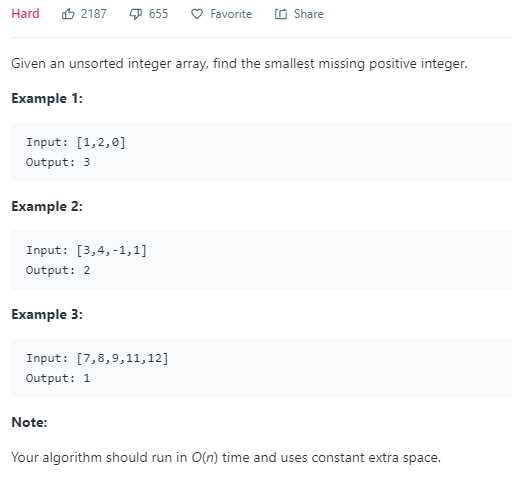Click the Example 1 heading
This screenshot has height=488, width=512.
[47, 98]
